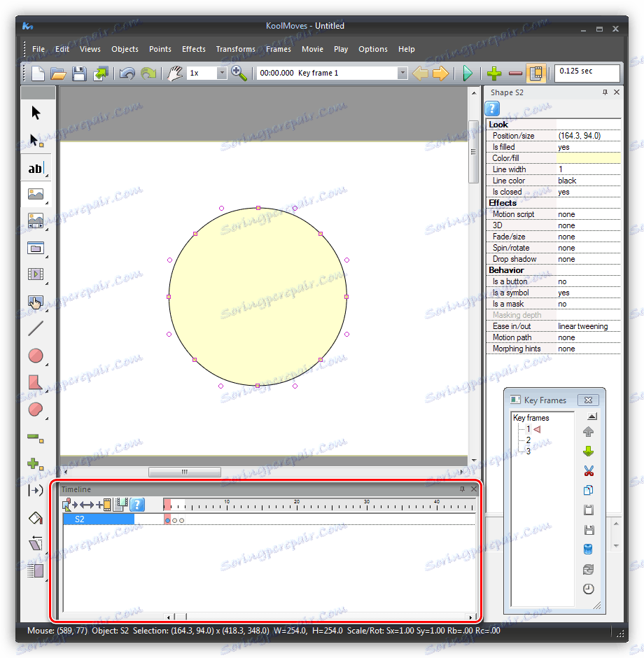
Task: Select the red polygon shape tool
Action: click(36, 382)
